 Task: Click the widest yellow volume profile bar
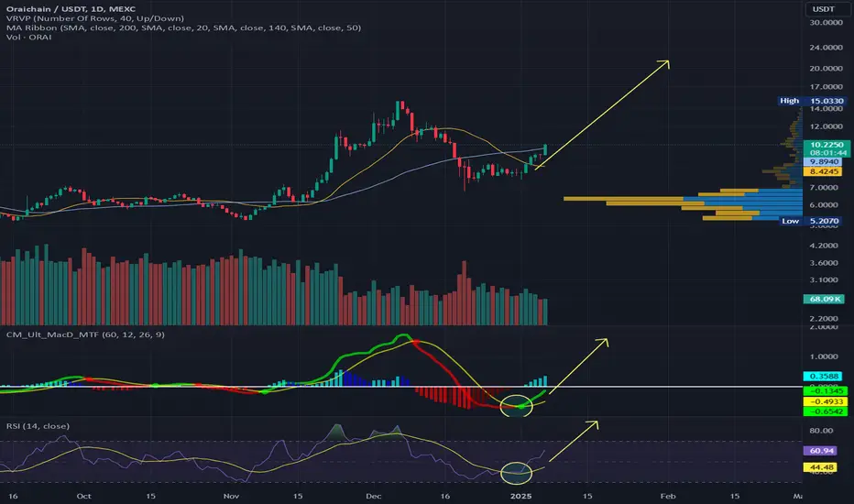[624, 198]
